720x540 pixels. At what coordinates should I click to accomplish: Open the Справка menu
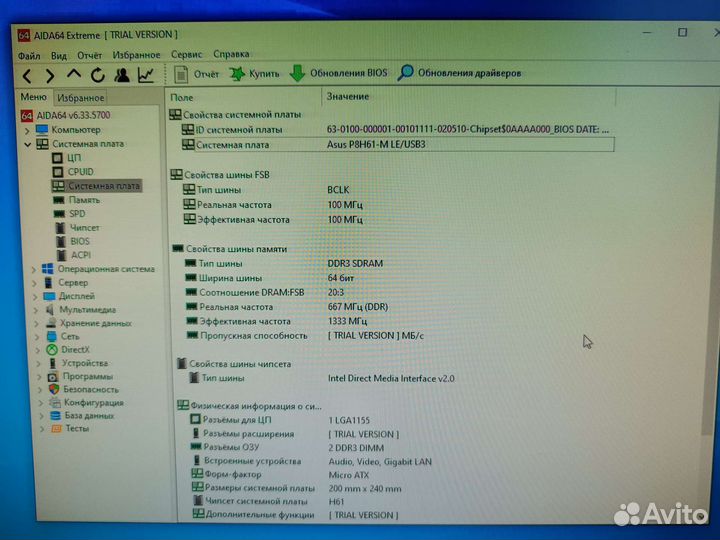coord(231,54)
